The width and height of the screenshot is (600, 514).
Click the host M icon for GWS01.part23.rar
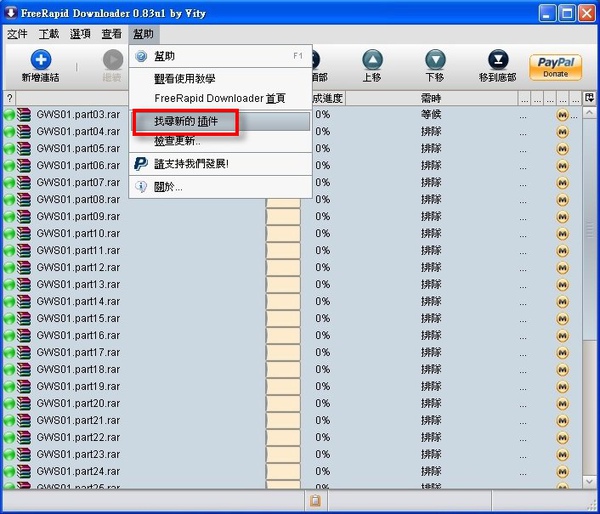pyautogui.click(x=562, y=455)
